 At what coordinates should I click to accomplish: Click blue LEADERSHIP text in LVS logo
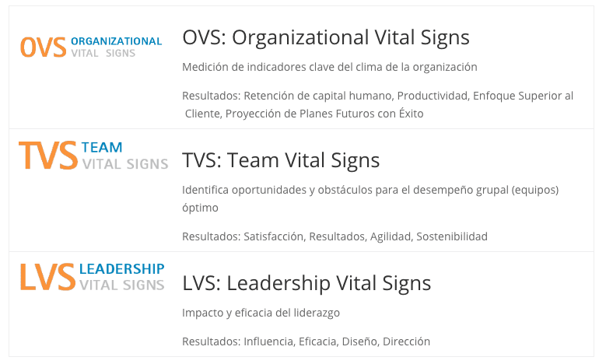coord(122,268)
